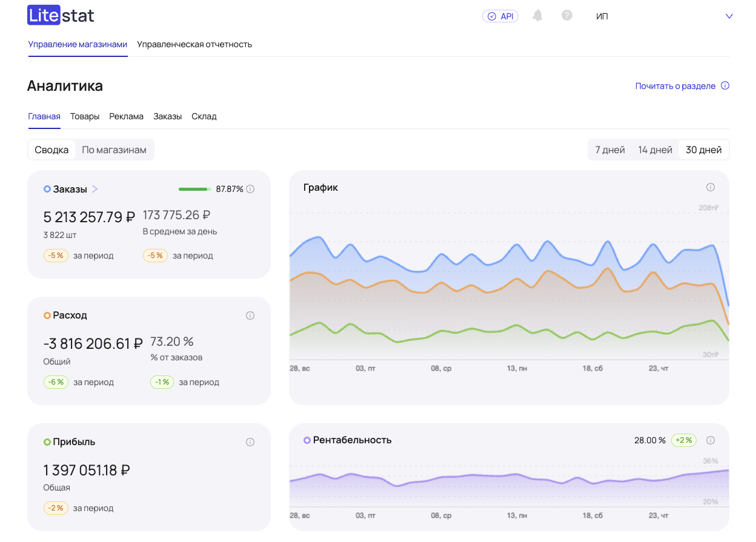Open the notifications bell

(x=537, y=16)
